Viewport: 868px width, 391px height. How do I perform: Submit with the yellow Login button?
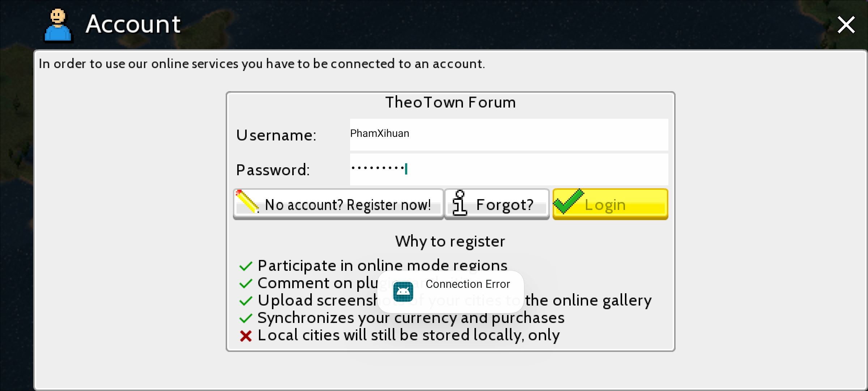click(610, 204)
